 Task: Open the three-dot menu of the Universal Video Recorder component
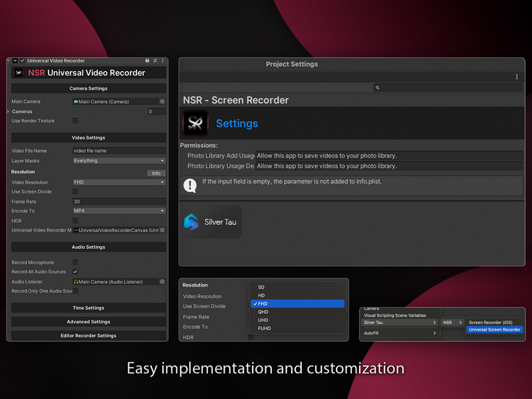coord(163,61)
